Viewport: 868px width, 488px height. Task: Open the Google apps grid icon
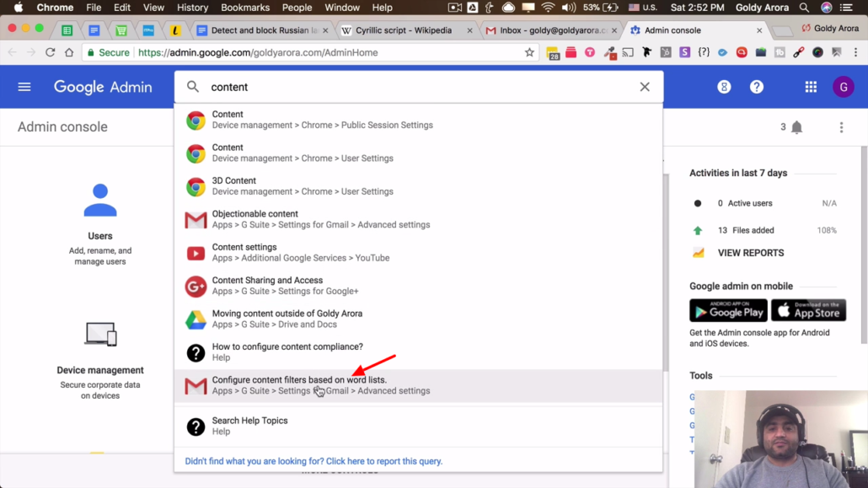(x=811, y=87)
